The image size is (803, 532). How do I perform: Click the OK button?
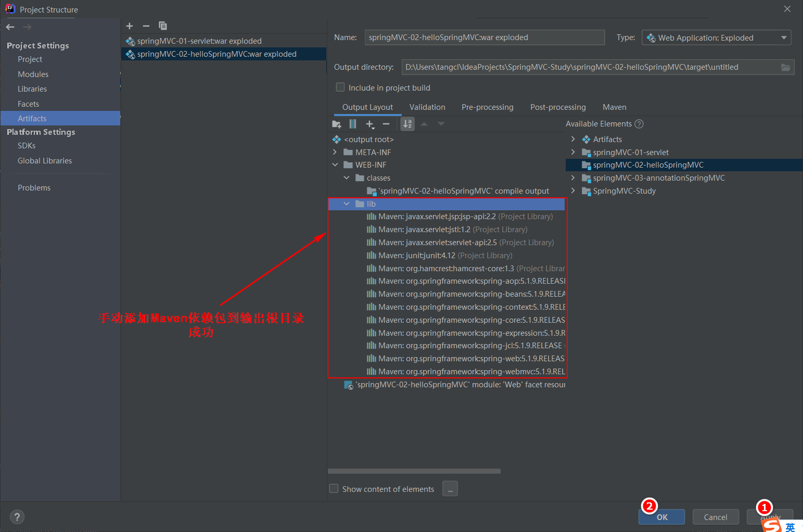pyautogui.click(x=662, y=517)
